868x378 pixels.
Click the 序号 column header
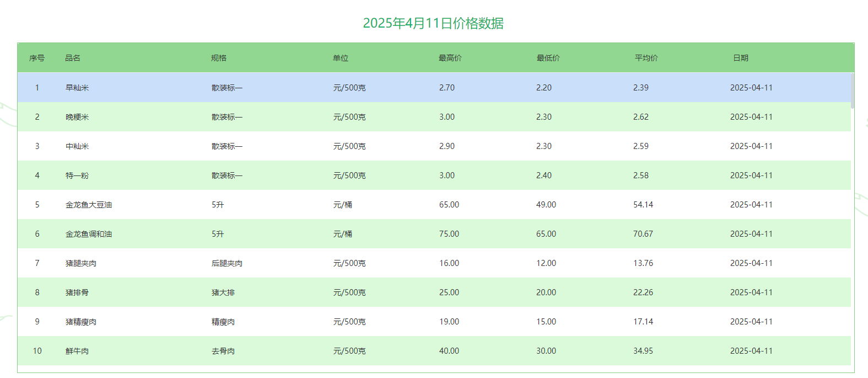37,58
